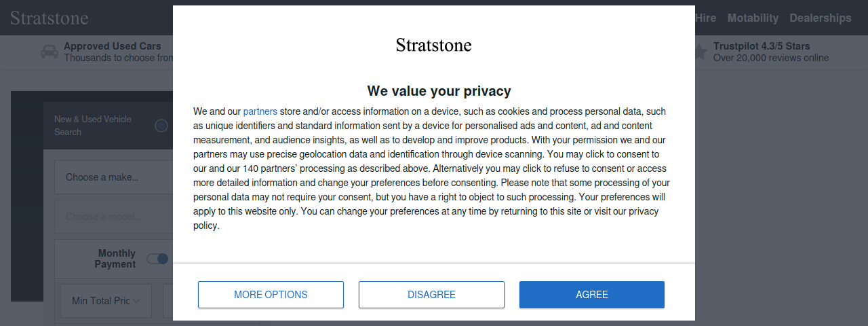Toggle the Monthly Payment switch
868x326 pixels.
157,259
